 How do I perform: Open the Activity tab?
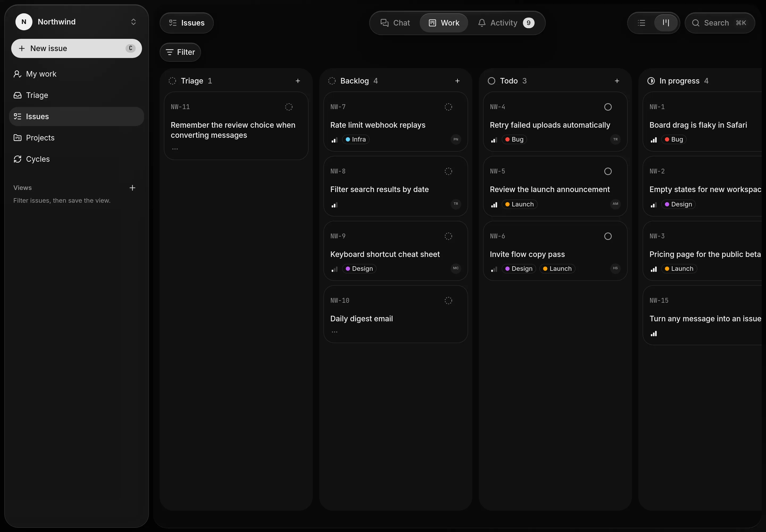coord(506,23)
